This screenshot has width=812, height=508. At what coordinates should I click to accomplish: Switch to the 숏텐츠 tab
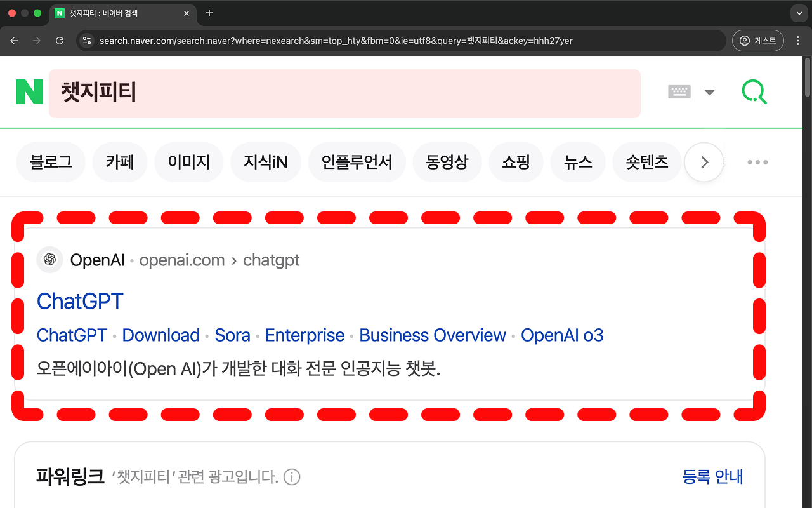click(x=647, y=163)
